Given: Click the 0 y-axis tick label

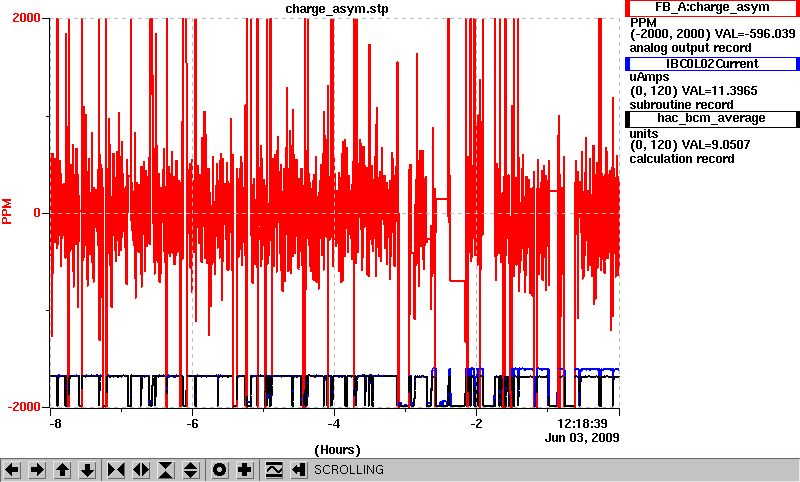Looking at the screenshot, I should 37,213.
